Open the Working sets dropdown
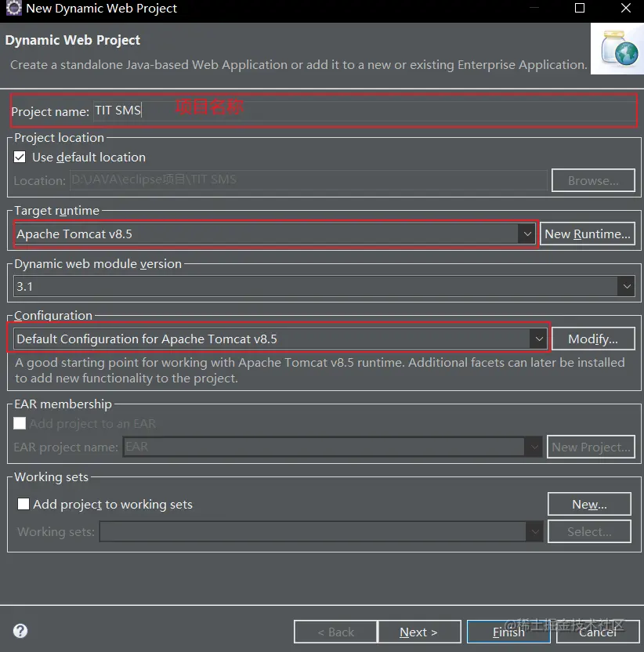 [x=534, y=531]
